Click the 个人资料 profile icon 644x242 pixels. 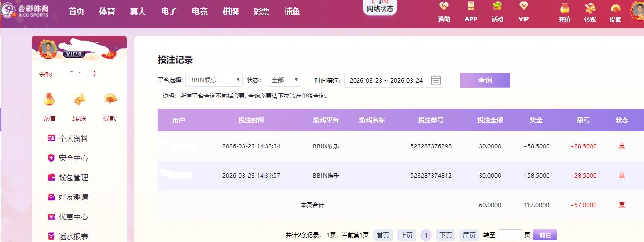[51, 138]
